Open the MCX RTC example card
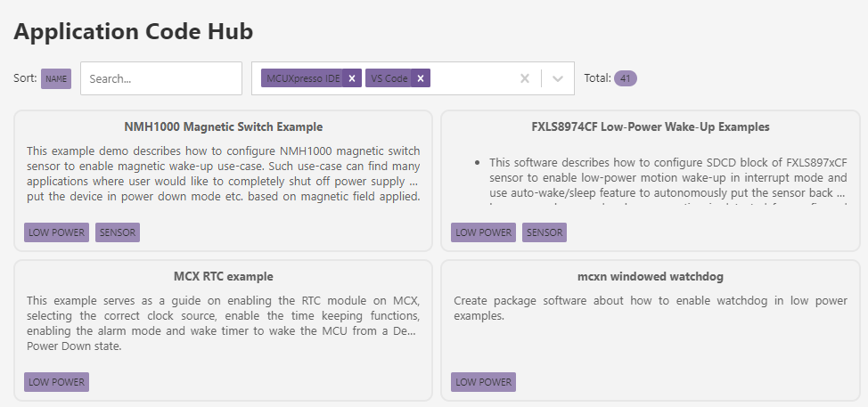Screen dimensions: 868x407 [224, 276]
